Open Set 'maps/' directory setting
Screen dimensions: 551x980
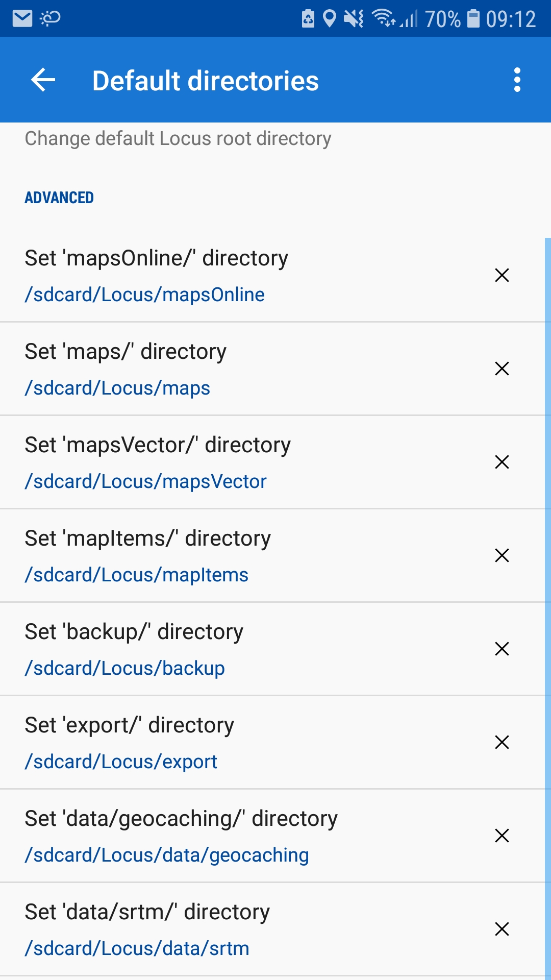click(126, 352)
